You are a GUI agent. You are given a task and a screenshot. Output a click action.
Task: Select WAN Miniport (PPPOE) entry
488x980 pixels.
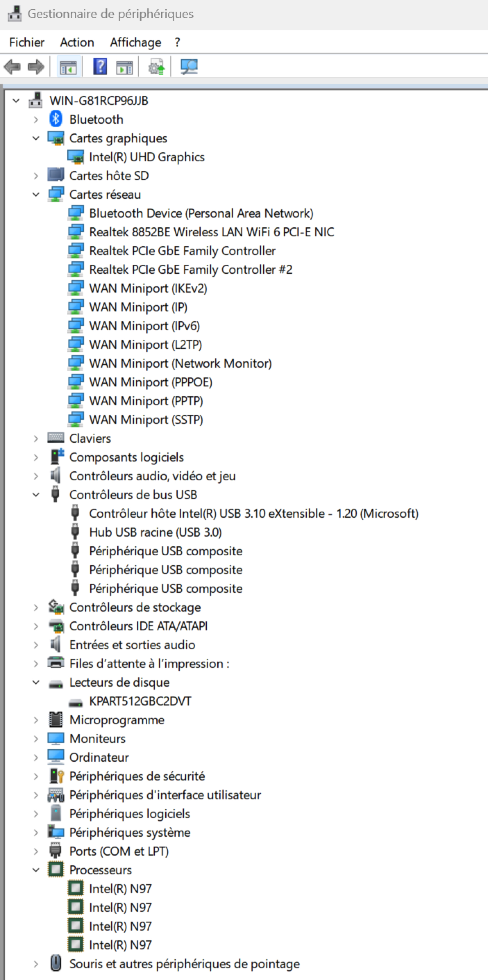point(151,382)
